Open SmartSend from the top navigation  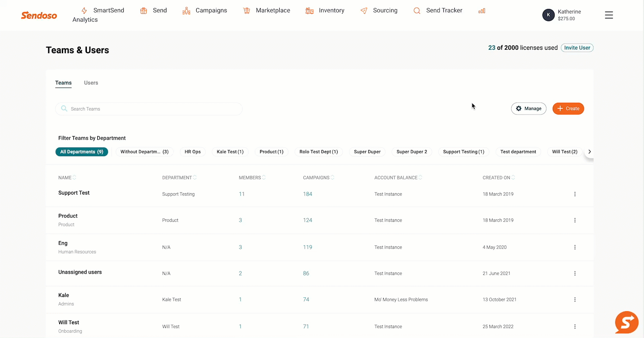pyautogui.click(x=102, y=10)
